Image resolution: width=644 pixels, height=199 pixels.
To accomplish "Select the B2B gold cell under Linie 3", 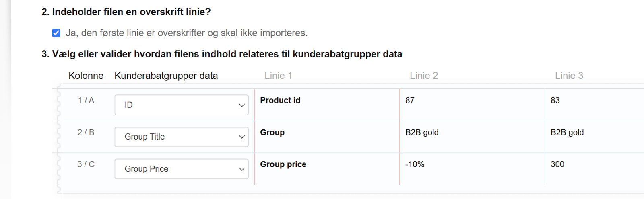I will (567, 132).
